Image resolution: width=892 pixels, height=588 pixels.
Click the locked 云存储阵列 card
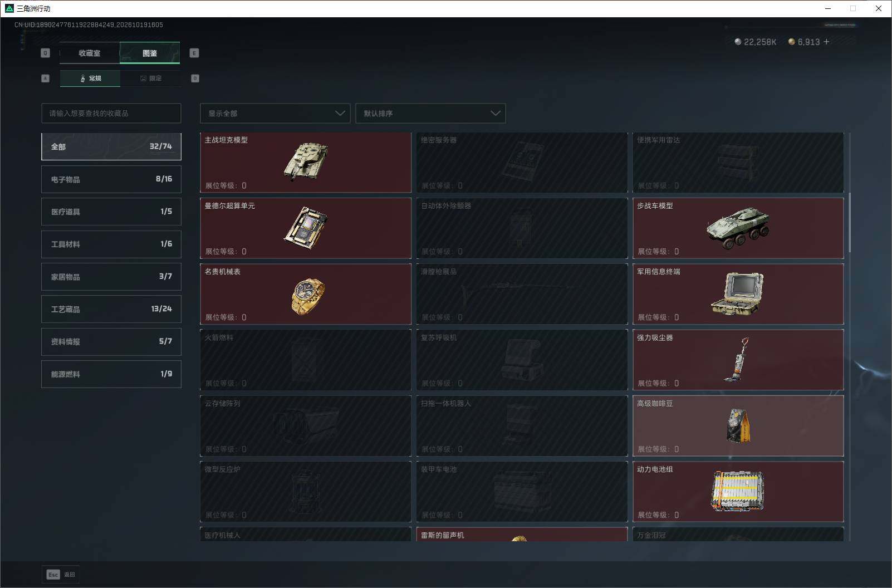(305, 425)
